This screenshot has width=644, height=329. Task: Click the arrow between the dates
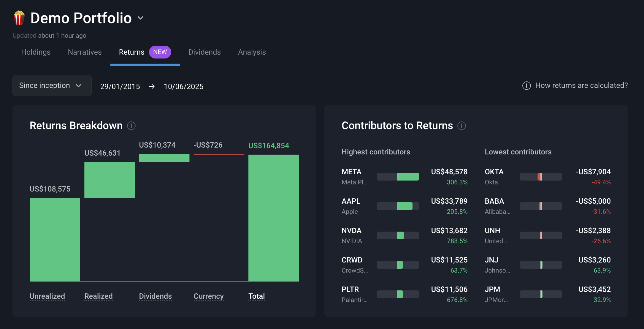[x=152, y=86]
